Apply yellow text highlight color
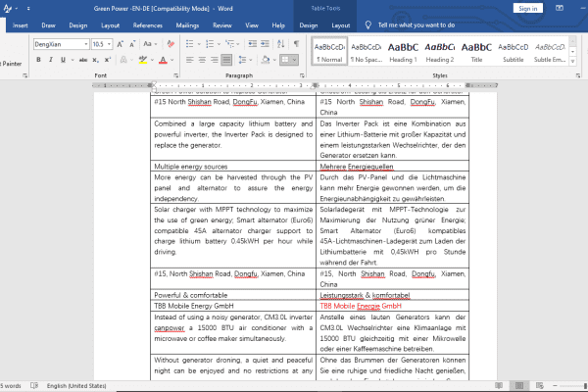This screenshot has height=392, width=588. coord(143,60)
